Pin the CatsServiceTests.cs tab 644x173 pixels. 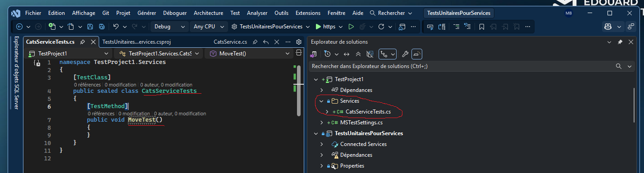coord(82,42)
